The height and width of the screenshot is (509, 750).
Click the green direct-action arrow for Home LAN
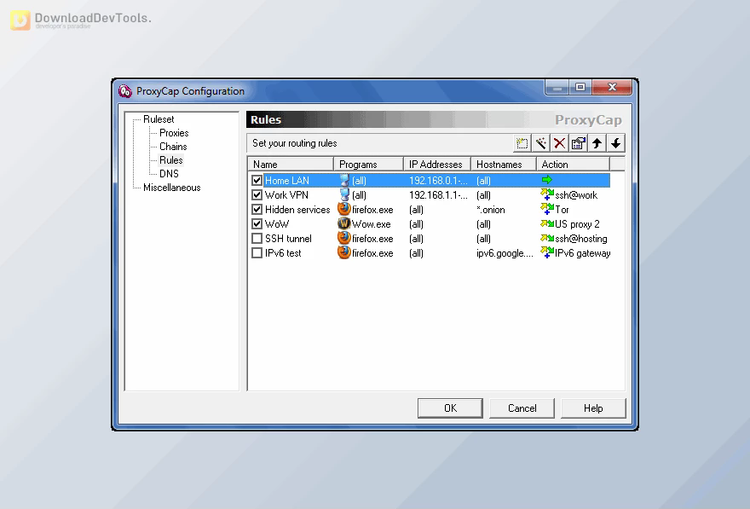547,180
